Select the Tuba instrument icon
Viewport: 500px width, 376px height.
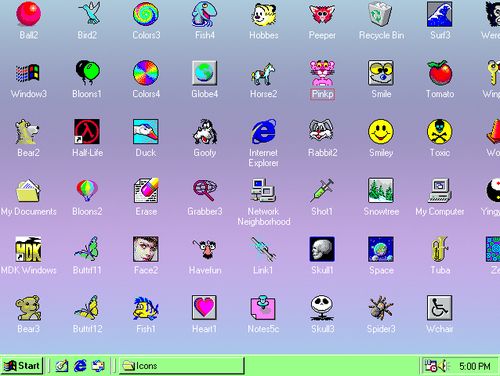(440, 249)
